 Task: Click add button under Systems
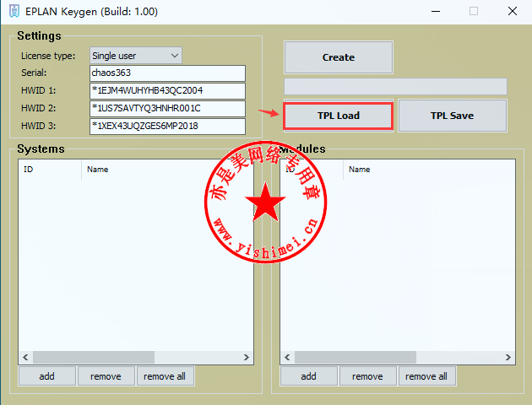pyautogui.click(x=47, y=376)
